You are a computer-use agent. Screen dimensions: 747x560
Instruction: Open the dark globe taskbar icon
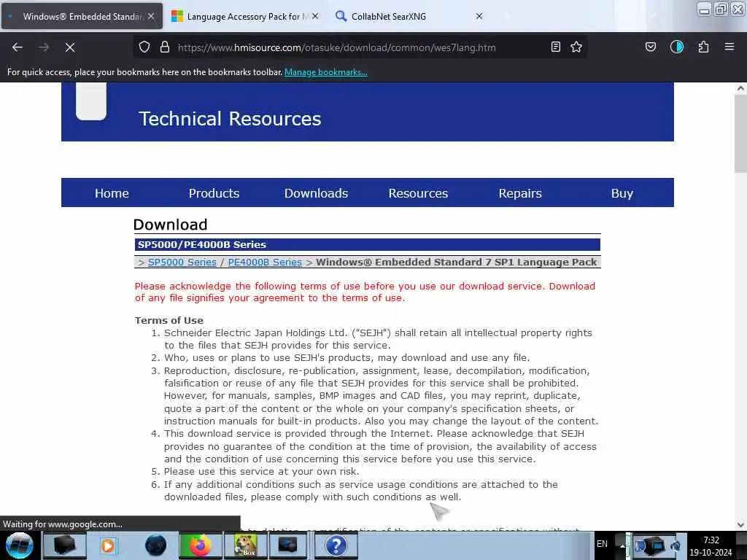point(156,545)
